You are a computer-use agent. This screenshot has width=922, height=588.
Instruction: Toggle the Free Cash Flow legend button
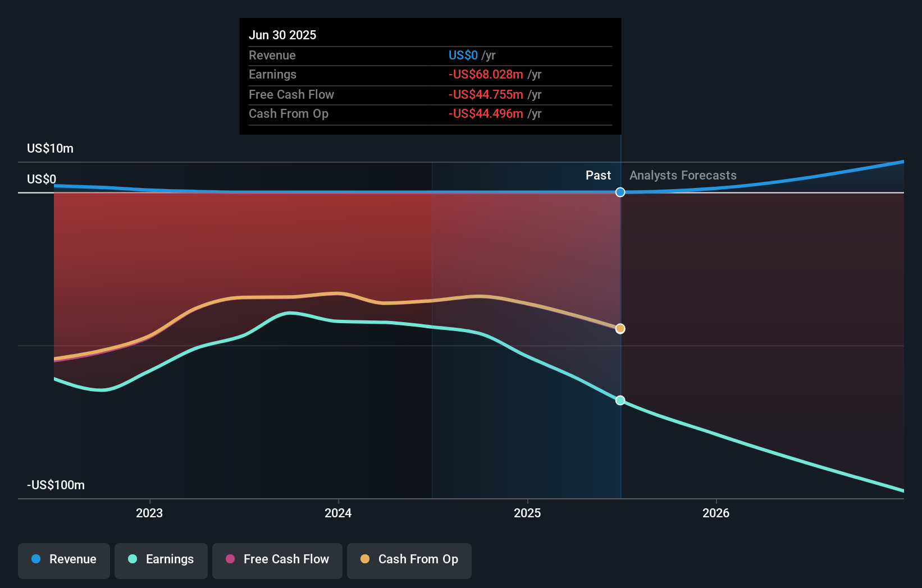[x=277, y=561]
